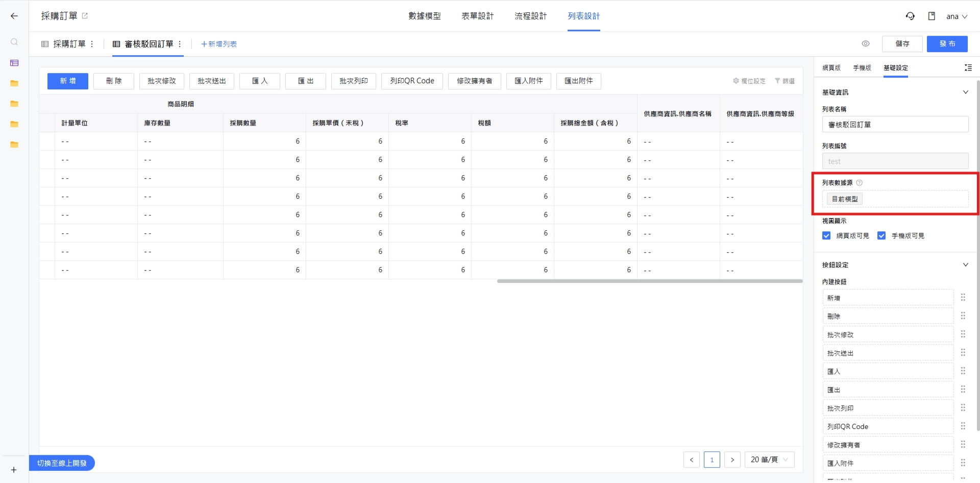Toggle the preview eye icon

tap(866, 43)
